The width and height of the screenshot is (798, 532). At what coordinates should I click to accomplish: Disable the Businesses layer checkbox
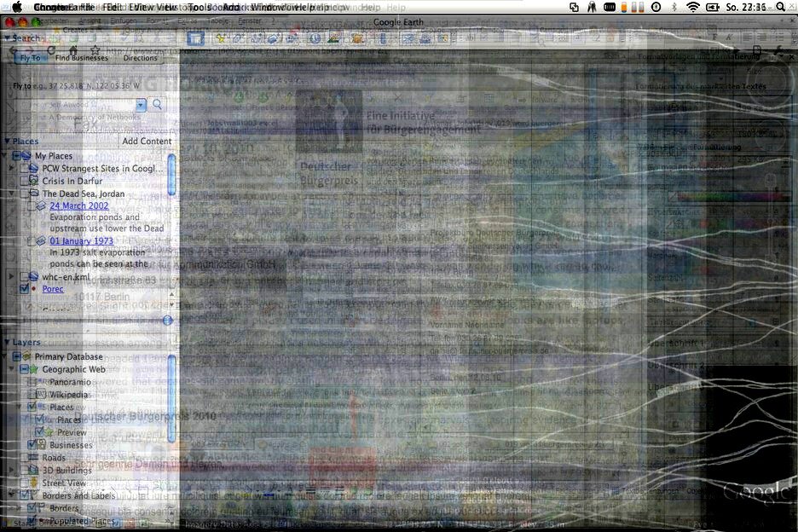click(32, 444)
